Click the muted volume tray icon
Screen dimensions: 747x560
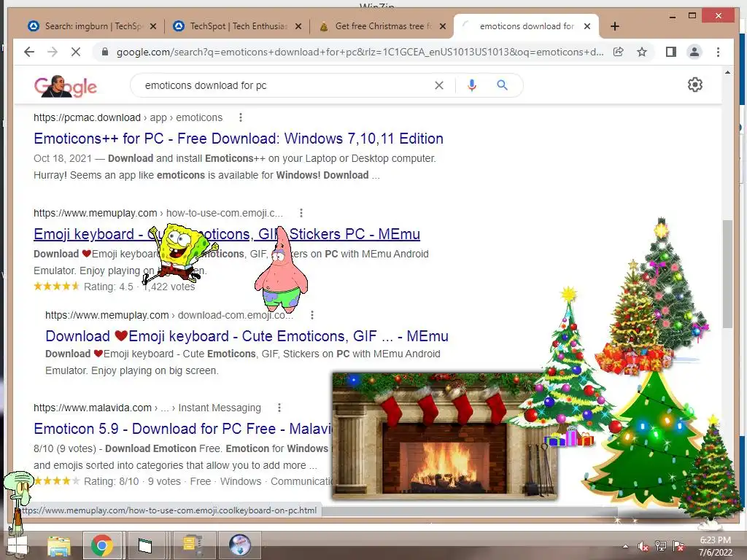coord(643,546)
